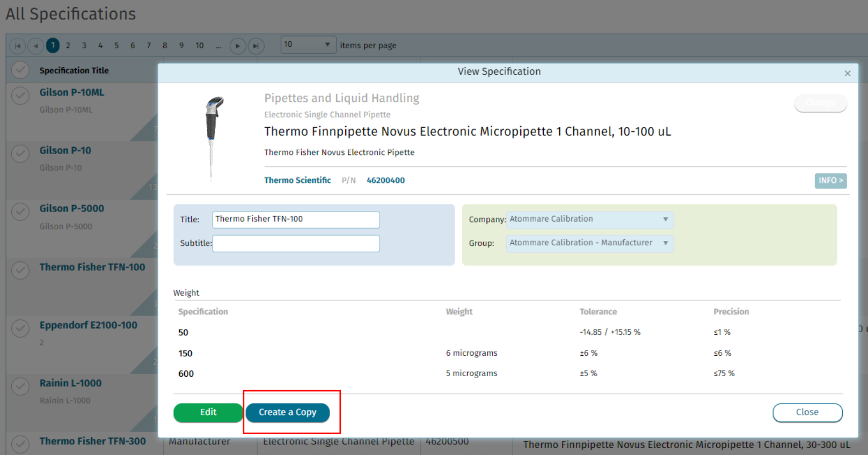Check the Gilson P-5000 row
This screenshot has width=868, height=455.
[20, 212]
